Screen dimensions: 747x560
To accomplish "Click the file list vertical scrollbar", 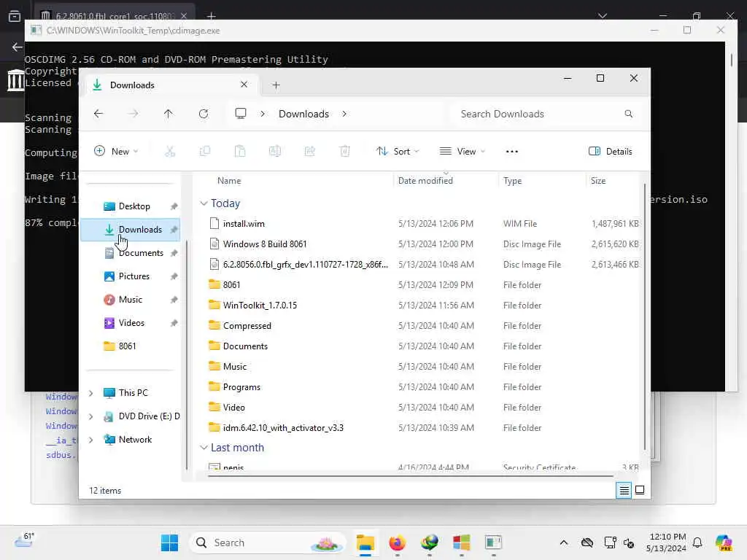I will (x=645, y=316).
